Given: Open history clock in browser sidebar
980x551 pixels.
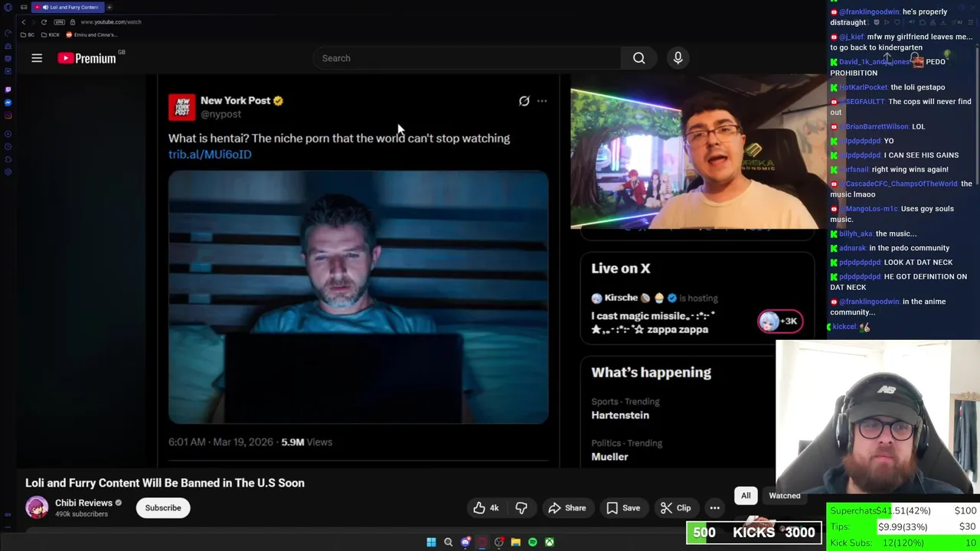Looking at the screenshot, I should point(8,146).
